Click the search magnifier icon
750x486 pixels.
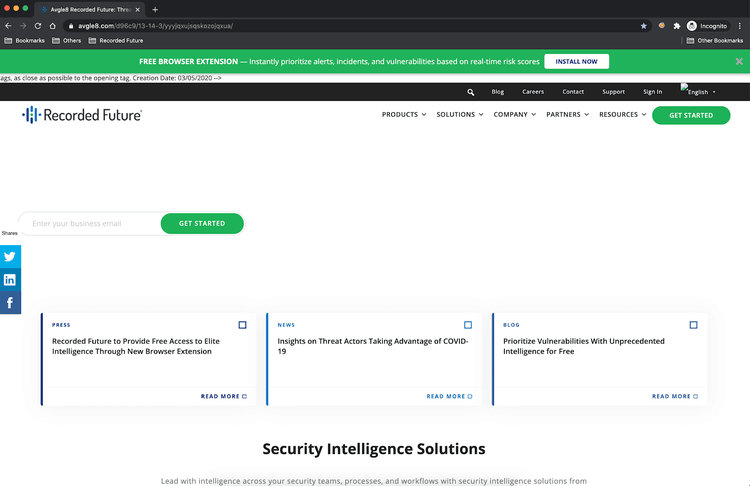coord(471,92)
